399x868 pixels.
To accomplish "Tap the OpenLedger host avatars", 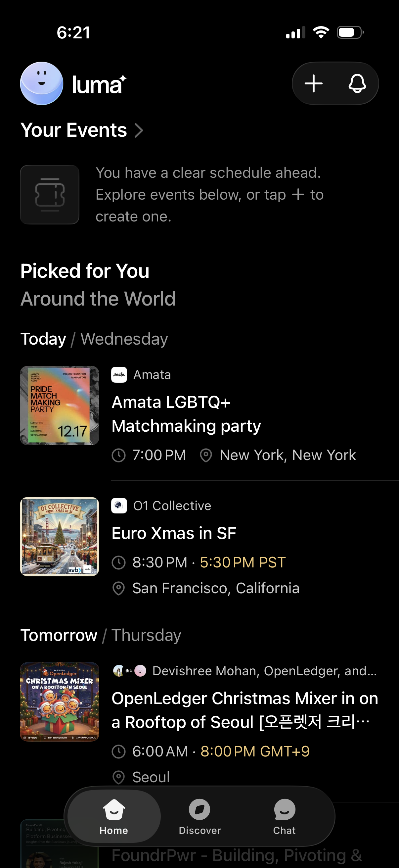I will pyautogui.click(x=130, y=671).
